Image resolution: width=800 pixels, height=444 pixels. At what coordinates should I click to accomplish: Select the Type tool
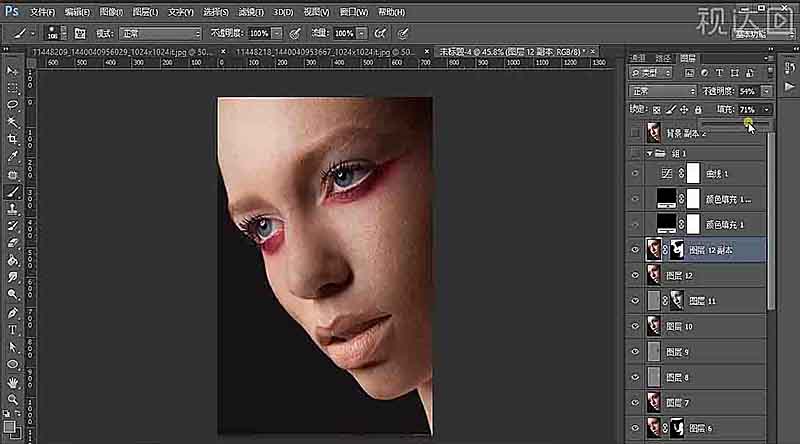[12, 330]
